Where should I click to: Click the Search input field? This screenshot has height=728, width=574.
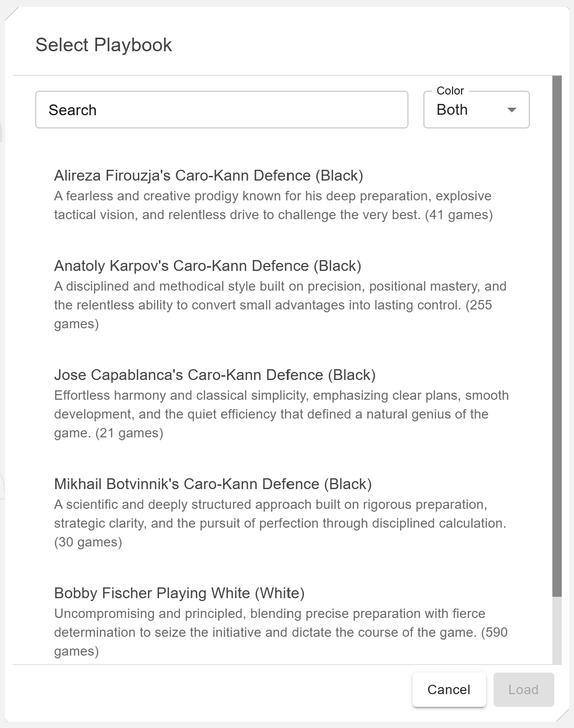pos(221,110)
